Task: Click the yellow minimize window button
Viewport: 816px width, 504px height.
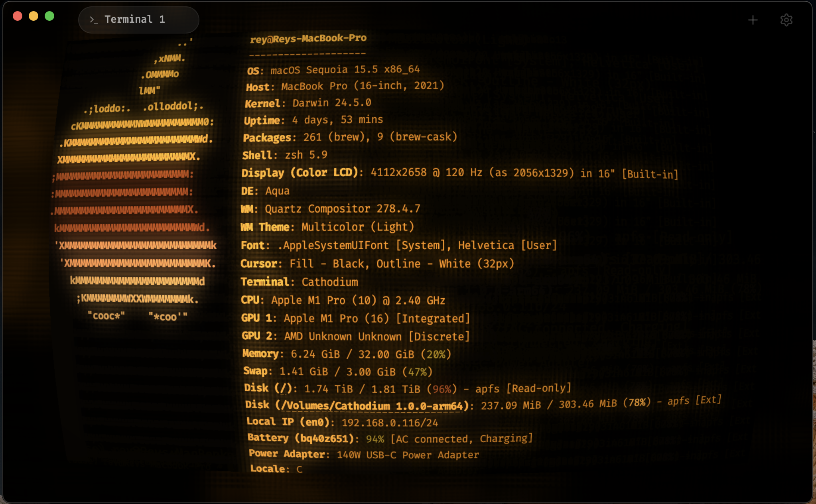Action: click(34, 16)
